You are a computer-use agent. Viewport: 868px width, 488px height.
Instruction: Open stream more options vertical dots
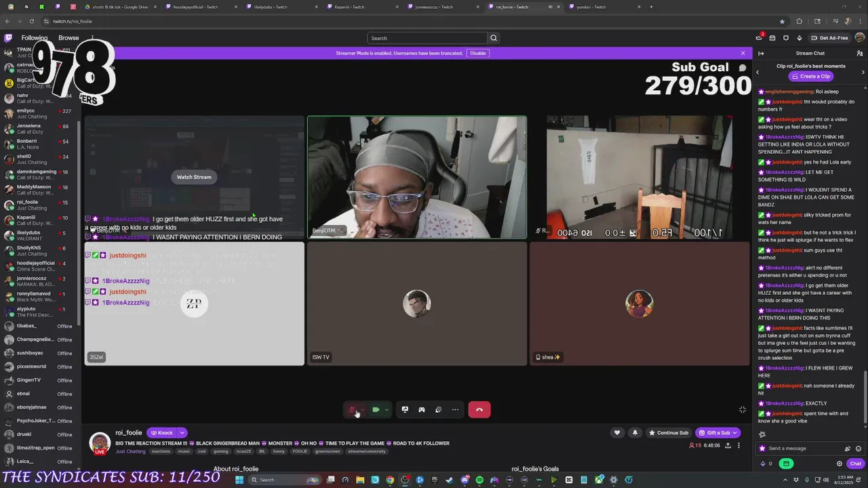[739, 445]
